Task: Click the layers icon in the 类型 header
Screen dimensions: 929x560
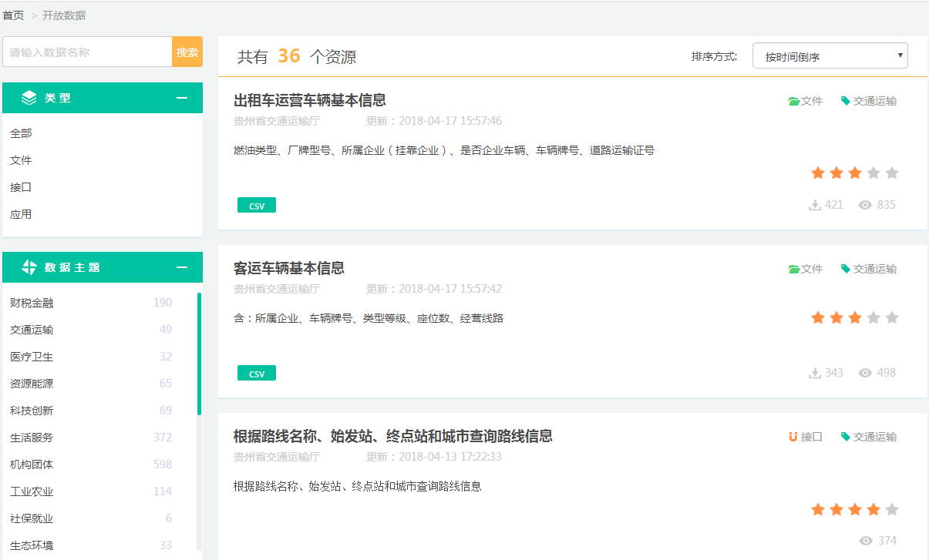Action: [x=29, y=98]
